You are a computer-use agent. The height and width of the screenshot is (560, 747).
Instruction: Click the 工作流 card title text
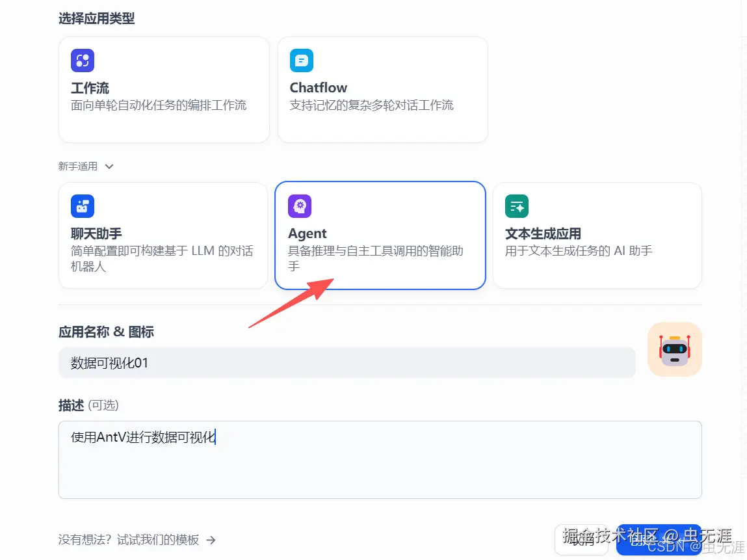(x=89, y=88)
